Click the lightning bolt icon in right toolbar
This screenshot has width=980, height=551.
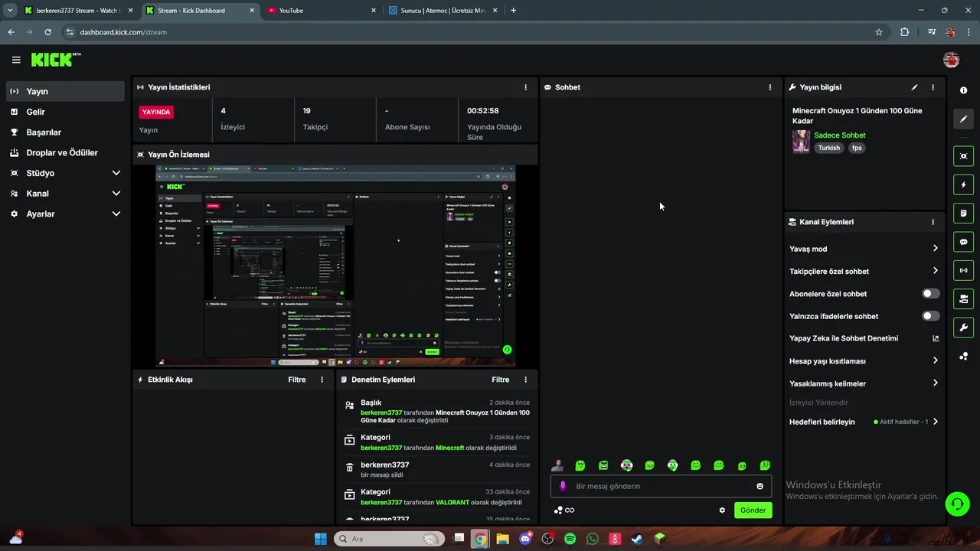point(963,184)
